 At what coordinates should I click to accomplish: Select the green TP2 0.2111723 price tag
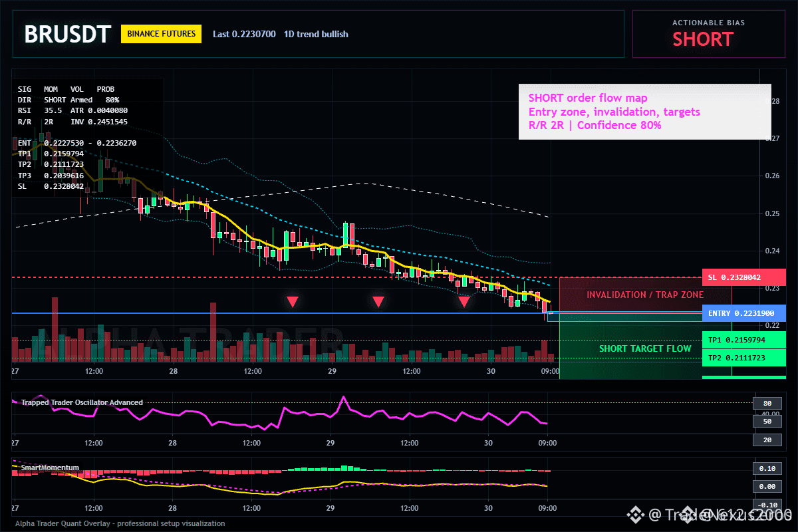[x=743, y=358]
